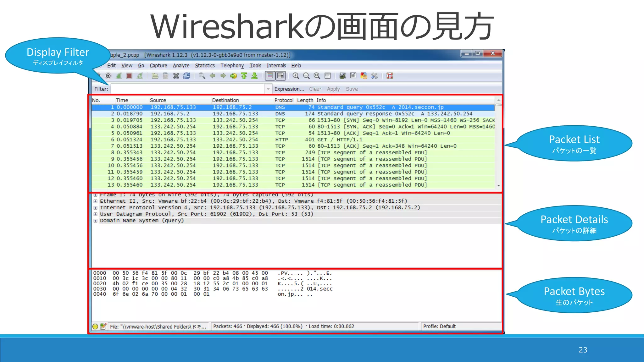
Task: Open preferences wrench icon
Action: (x=374, y=76)
